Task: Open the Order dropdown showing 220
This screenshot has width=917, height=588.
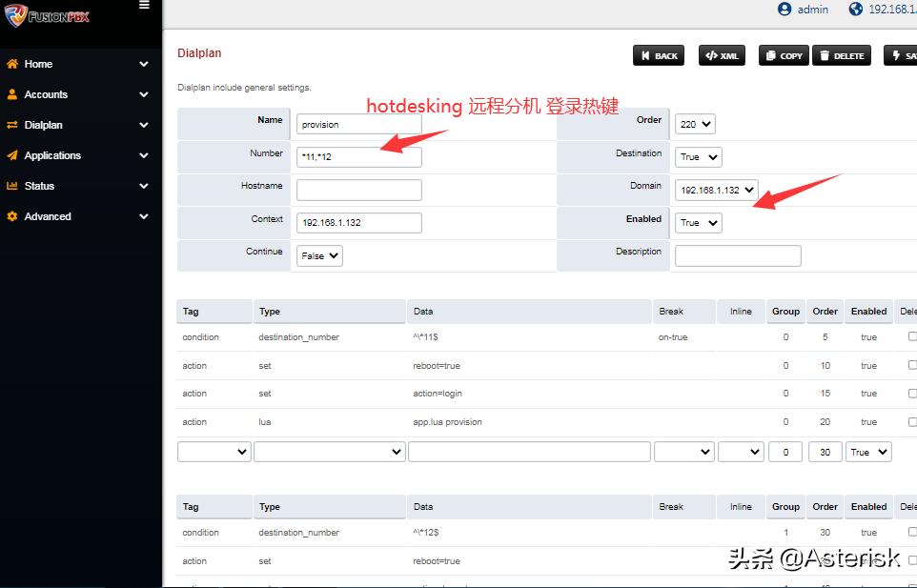Action: (x=695, y=123)
